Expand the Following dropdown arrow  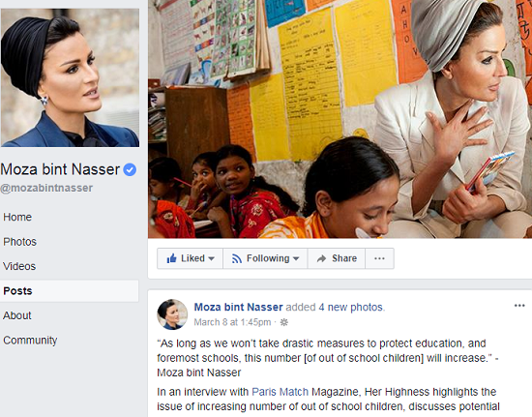(x=296, y=258)
